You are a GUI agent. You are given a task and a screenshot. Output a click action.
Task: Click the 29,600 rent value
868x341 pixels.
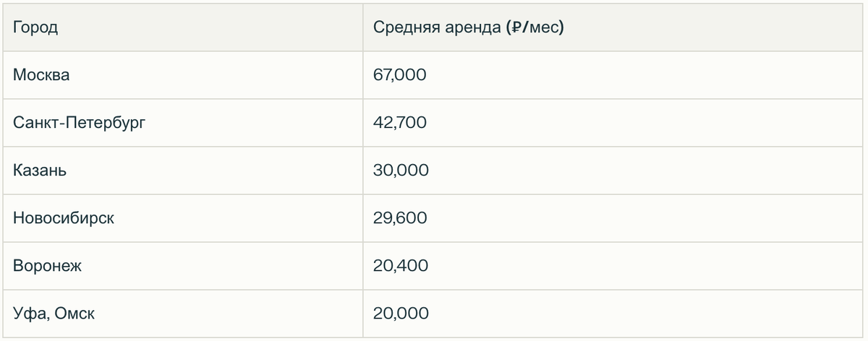pyautogui.click(x=401, y=218)
